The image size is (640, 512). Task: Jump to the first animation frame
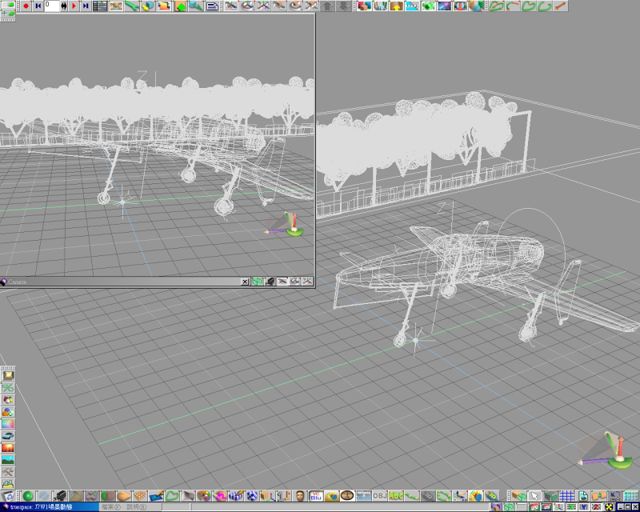38,5
